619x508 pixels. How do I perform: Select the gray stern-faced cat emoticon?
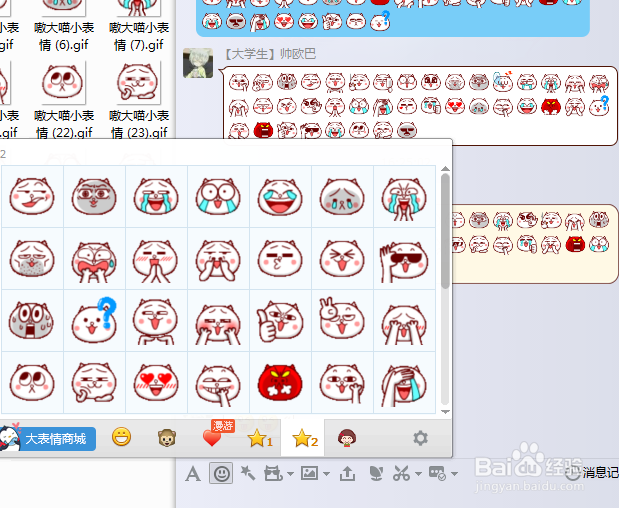[x=94, y=196]
